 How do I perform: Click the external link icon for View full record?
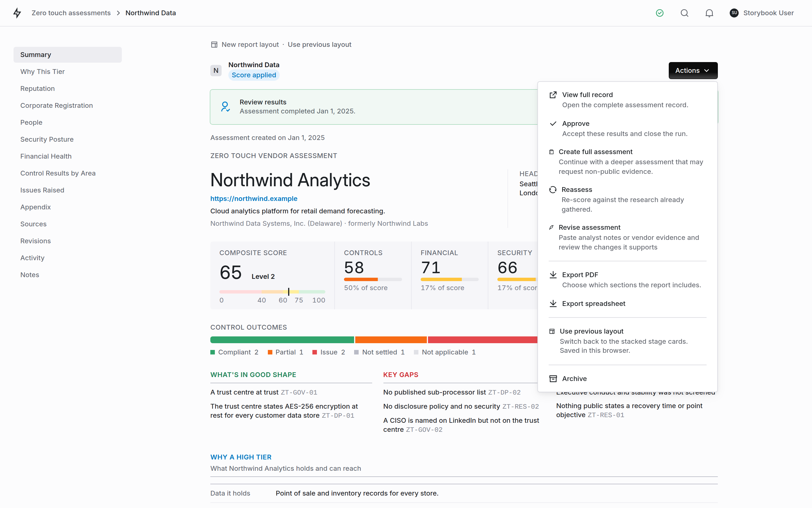[x=553, y=95]
